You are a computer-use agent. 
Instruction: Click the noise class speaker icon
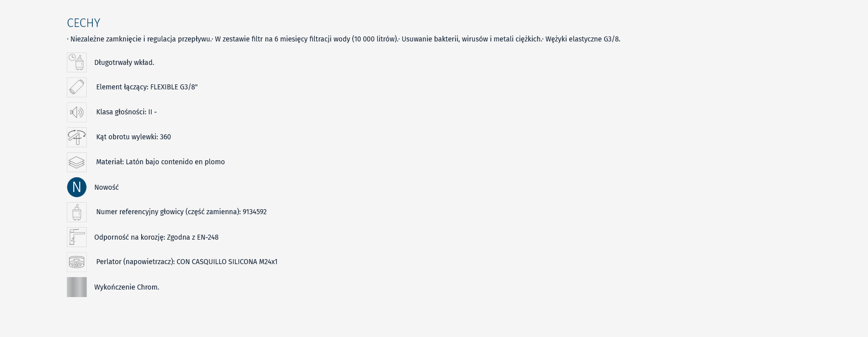tap(77, 112)
